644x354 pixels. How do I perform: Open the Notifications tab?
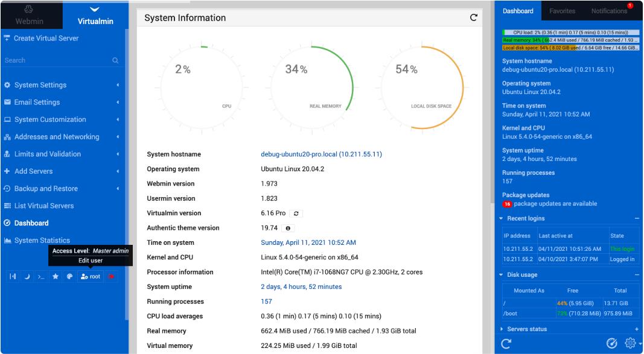609,11
